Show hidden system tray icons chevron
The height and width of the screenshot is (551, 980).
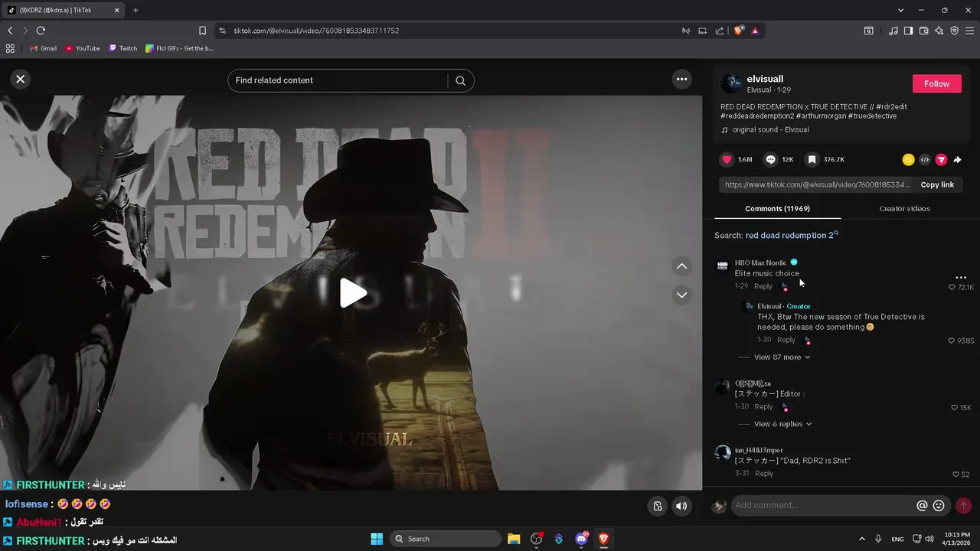click(861, 539)
